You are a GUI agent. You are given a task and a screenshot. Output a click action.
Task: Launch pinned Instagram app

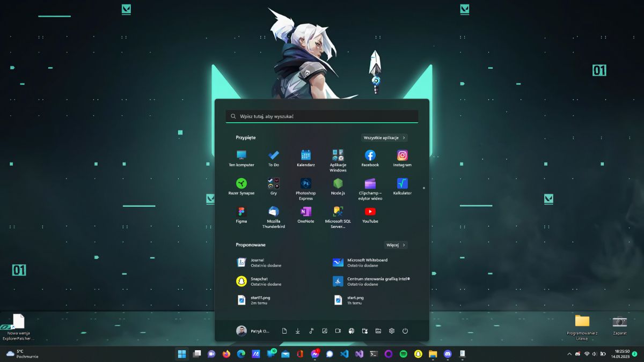click(x=402, y=158)
